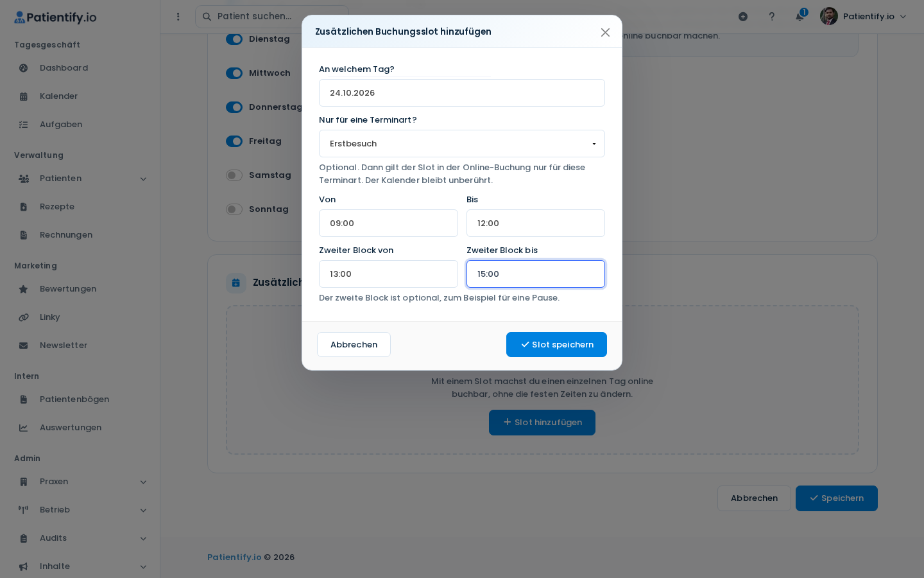Close the Buchungsslot dialog with X
Image resolution: width=924 pixels, height=578 pixels.
pos(605,32)
